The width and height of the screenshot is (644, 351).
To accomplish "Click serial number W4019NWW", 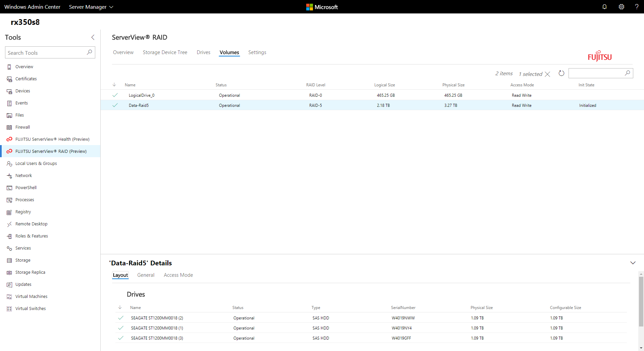I will coord(403,318).
